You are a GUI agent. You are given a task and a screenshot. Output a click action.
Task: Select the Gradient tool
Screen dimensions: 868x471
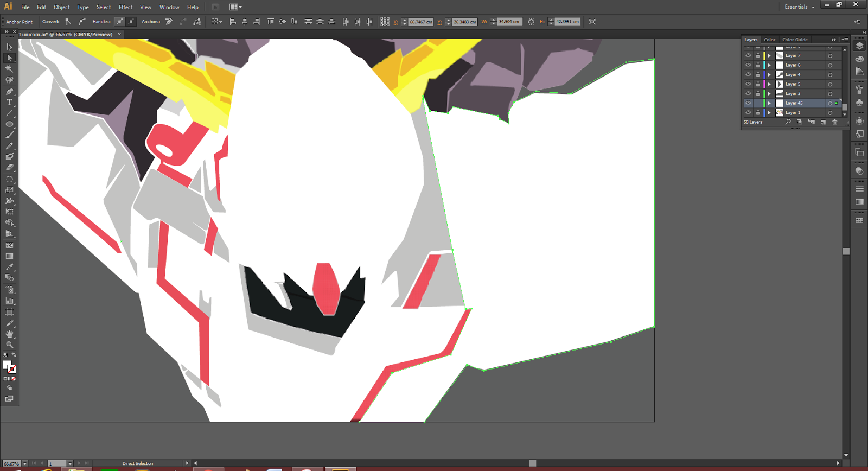(9, 256)
